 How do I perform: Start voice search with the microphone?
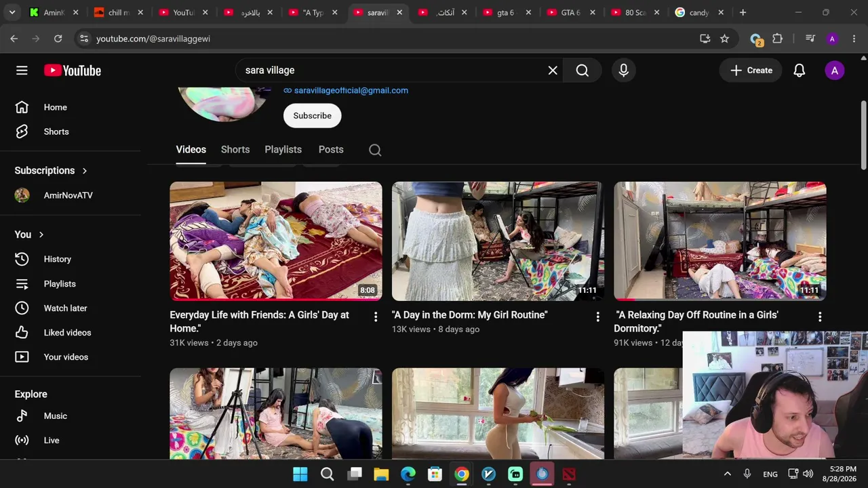pos(624,70)
